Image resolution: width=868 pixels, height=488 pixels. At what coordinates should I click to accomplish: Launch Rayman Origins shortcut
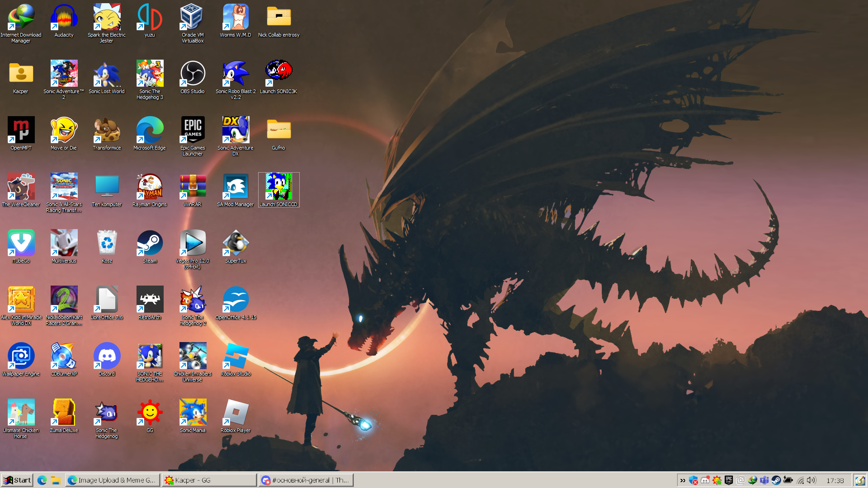click(x=150, y=190)
